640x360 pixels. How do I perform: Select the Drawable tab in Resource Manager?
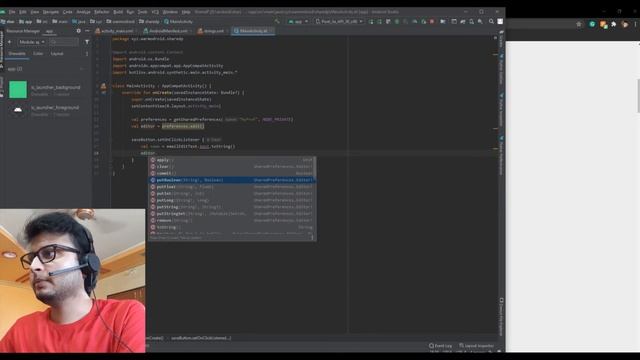point(17,53)
